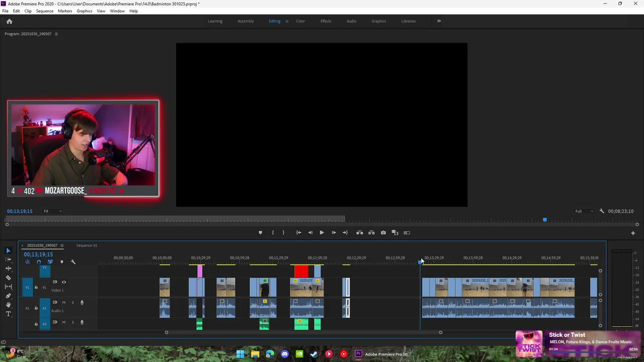Add marker in timeline panel
Screen dimensions: 644x362
(62, 262)
